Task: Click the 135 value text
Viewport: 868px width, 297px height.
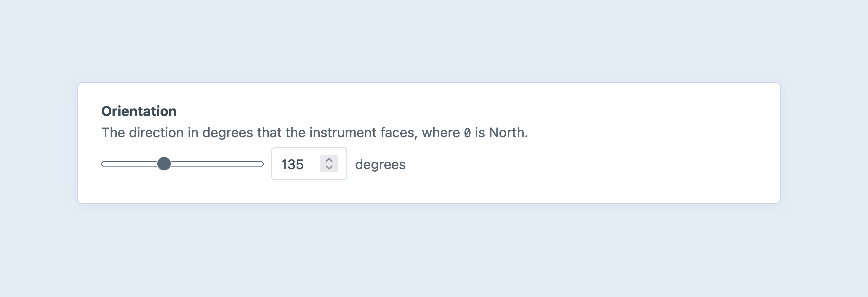Action: (292, 165)
